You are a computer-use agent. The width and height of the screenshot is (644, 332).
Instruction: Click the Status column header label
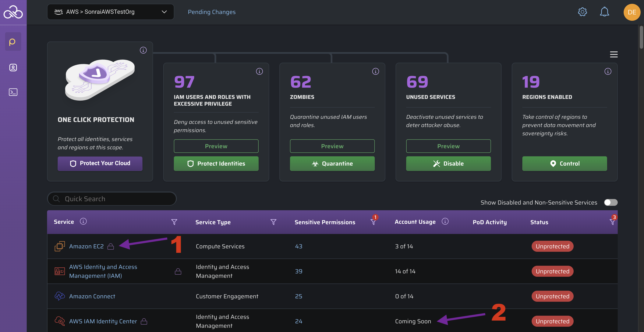(x=539, y=222)
